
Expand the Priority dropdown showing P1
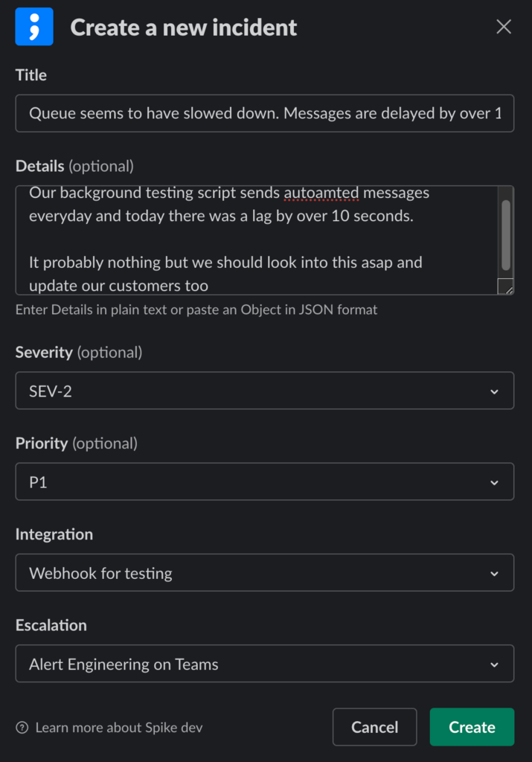(x=264, y=482)
